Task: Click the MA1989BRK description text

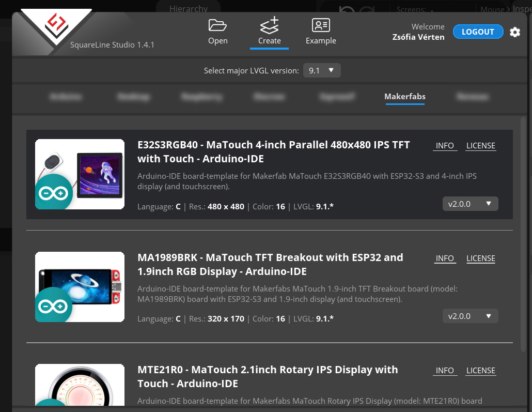Action: point(298,294)
